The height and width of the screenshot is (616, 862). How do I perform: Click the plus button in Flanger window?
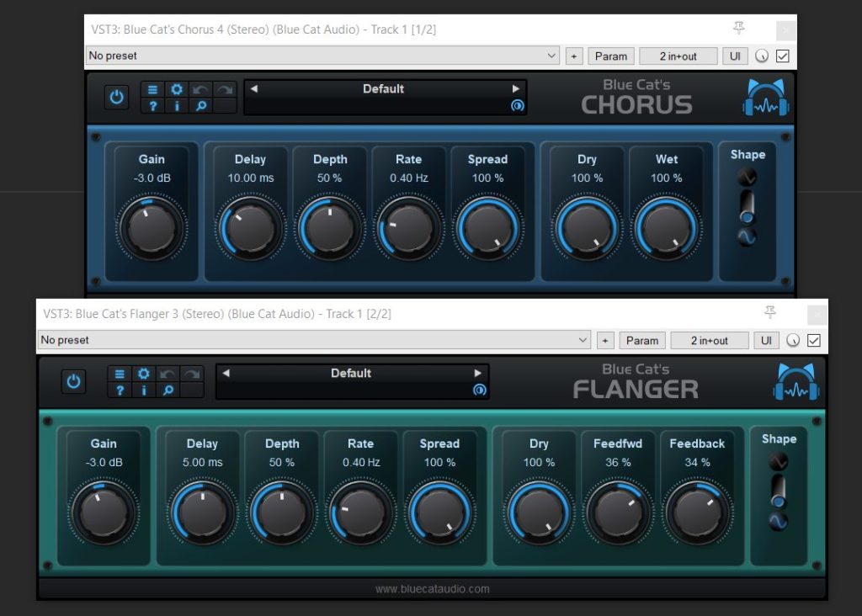click(605, 341)
